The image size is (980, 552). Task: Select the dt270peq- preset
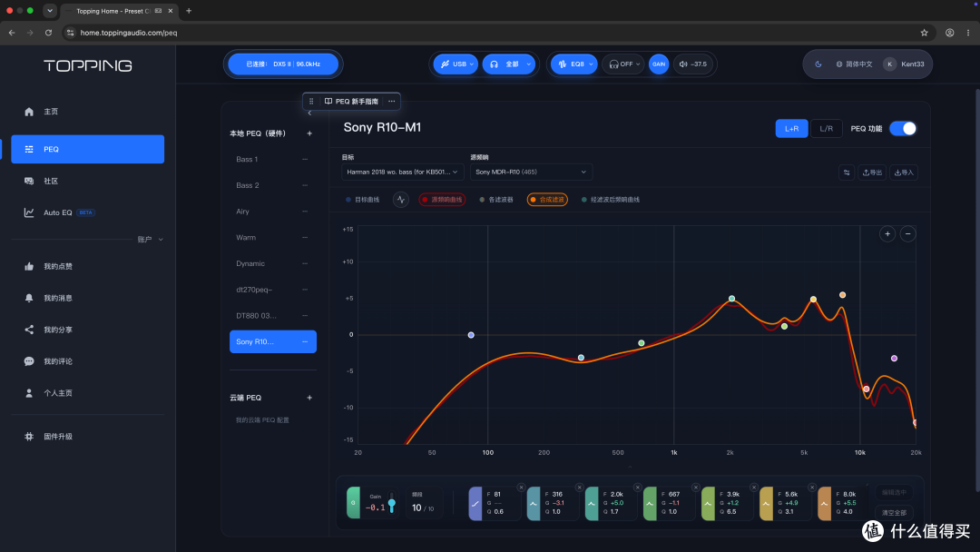pyautogui.click(x=273, y=290)
